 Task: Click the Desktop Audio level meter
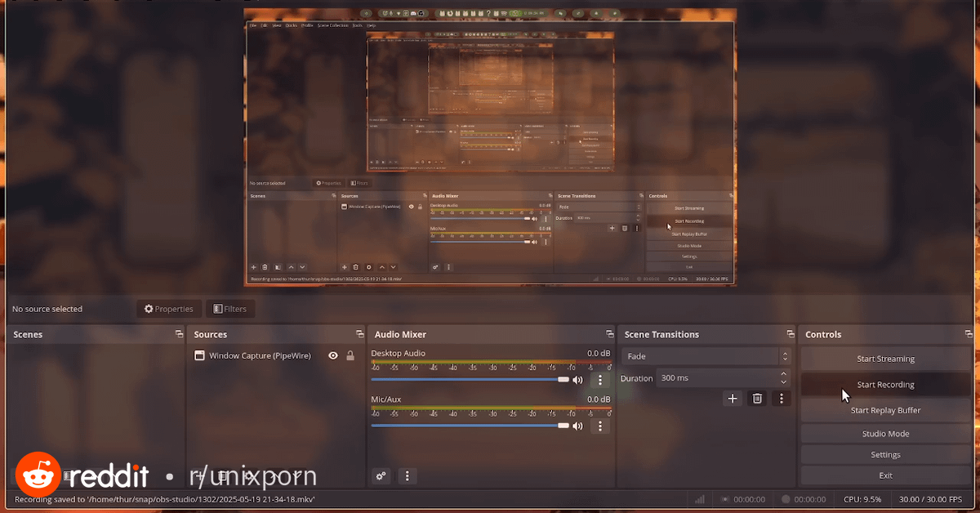tap(491, 363)
